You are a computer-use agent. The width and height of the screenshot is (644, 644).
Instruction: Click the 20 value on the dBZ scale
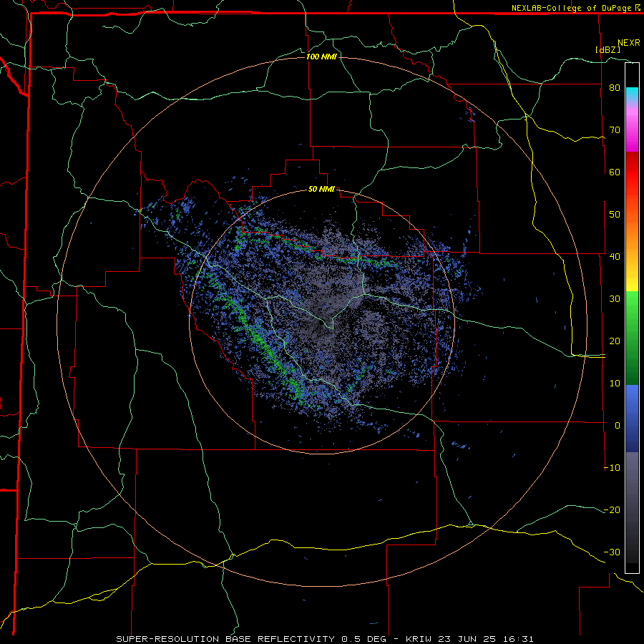click(615, 341)
